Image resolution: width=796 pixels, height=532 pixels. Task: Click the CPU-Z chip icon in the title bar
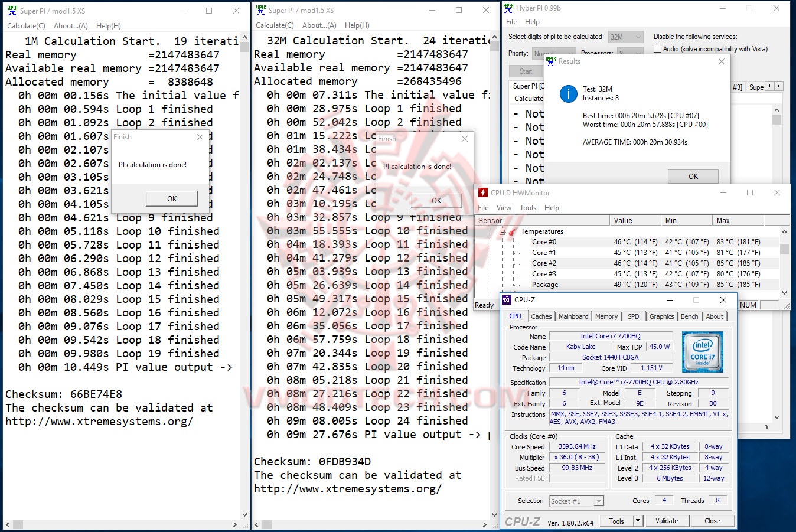[x=507, y=299]
